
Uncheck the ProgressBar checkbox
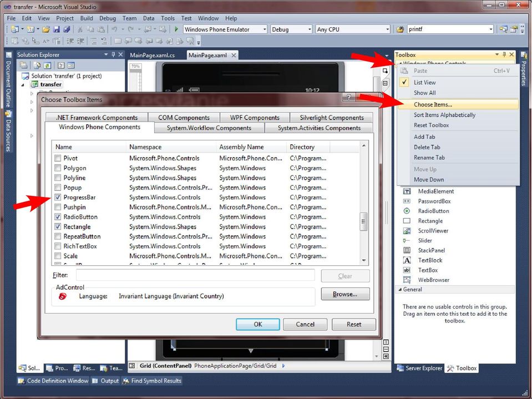[58, 197]
